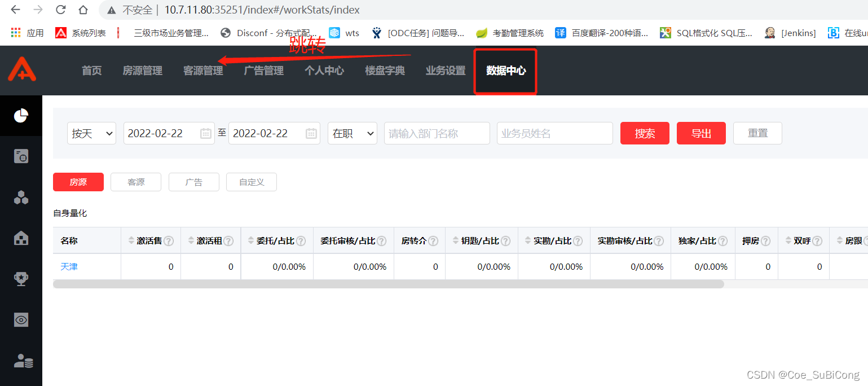Click the 业务员姓名 input
The height and width of the screenshot is (386, 868).
click(555, 133)
